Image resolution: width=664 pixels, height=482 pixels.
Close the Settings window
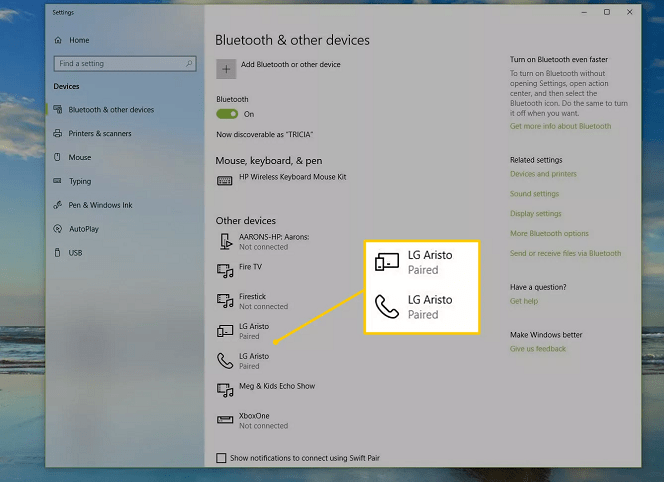coord(630,12)
